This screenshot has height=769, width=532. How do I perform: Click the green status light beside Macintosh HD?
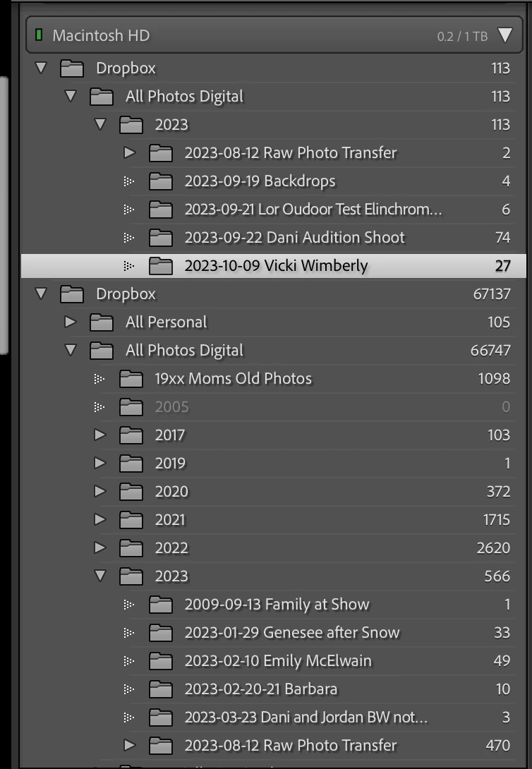click(x=39, y=35)
